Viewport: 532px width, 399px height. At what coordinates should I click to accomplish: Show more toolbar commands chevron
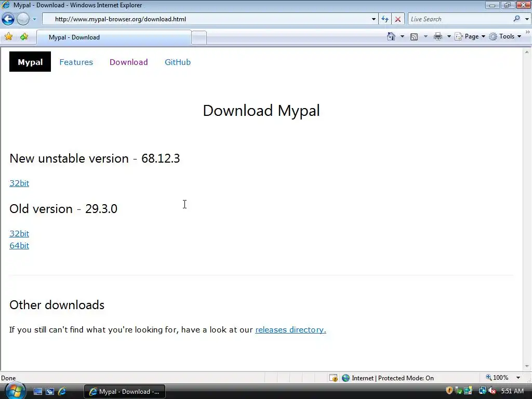pos(527,32)
